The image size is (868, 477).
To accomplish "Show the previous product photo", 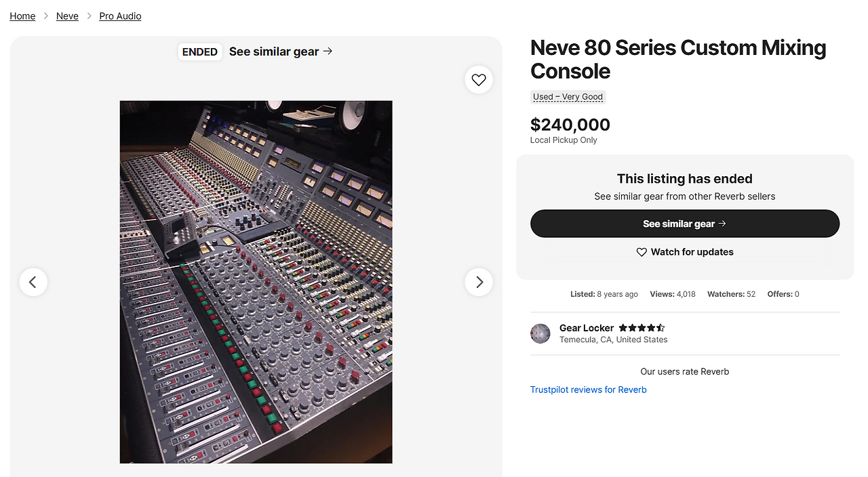I will point(33,282).
